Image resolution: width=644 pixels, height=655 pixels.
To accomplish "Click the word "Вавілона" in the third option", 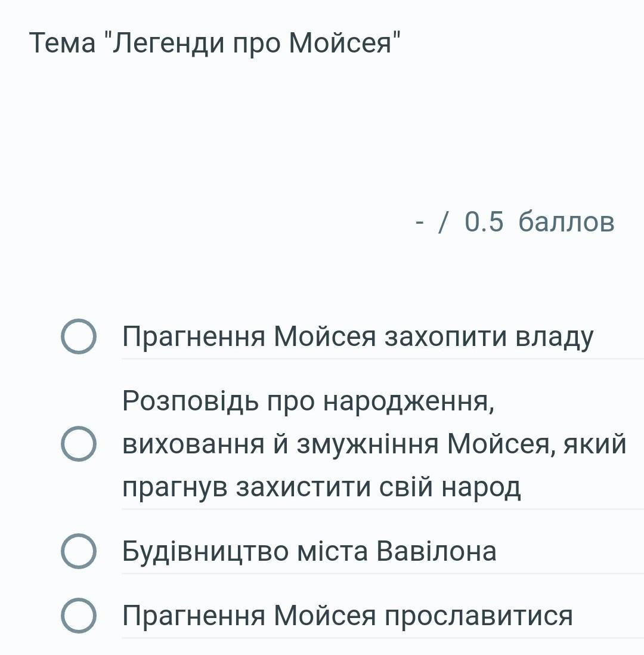I will coord(436,551).
